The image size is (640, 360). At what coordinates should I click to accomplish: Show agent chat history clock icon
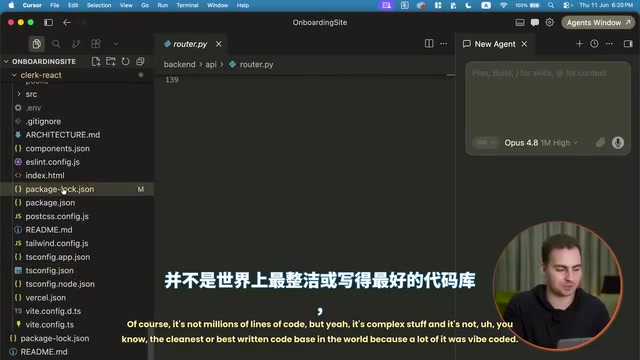pos(594,44)
